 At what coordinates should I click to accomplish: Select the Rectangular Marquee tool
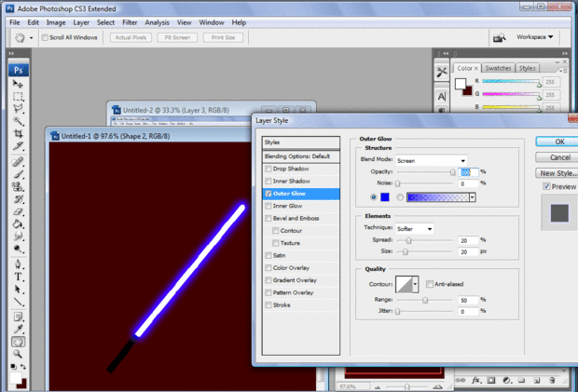[18, 97]
